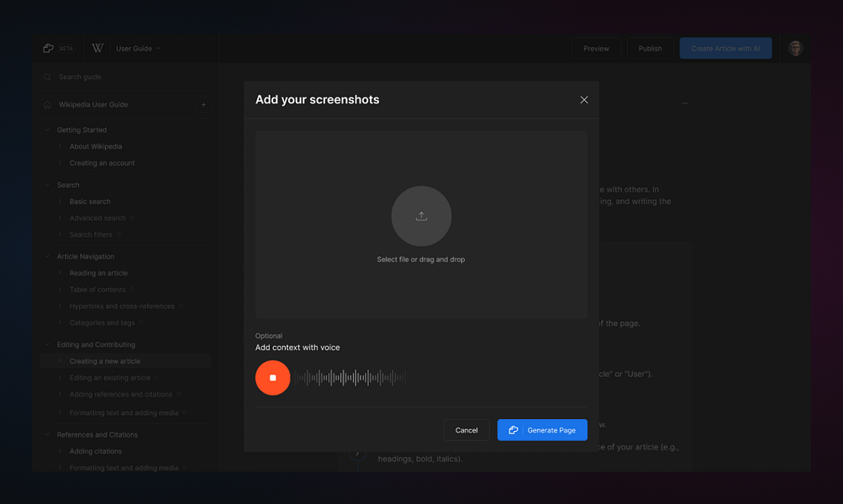Click the Add context with voice label

(298, 348)
